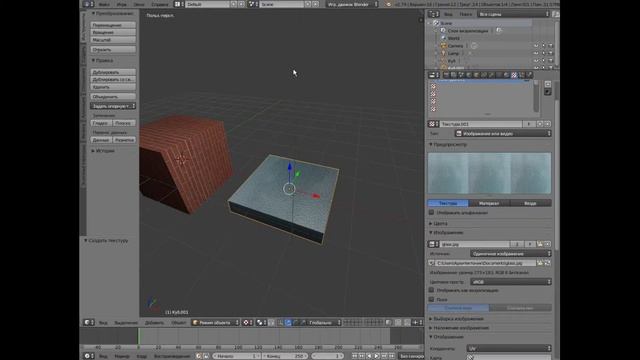Viewport: 640px width, 360px height.
Task: Unlink the glass.jpg image datablock
Action: point(547,244)
